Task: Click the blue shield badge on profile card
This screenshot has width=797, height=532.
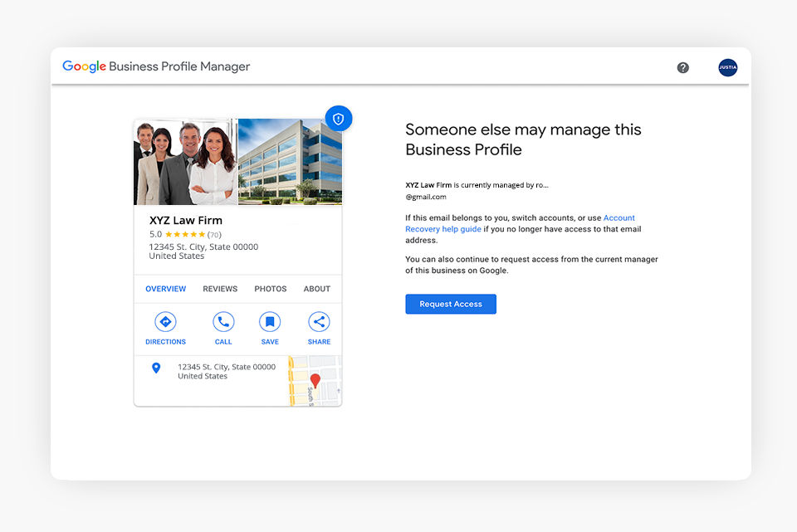Action: [x=338, y=119]
